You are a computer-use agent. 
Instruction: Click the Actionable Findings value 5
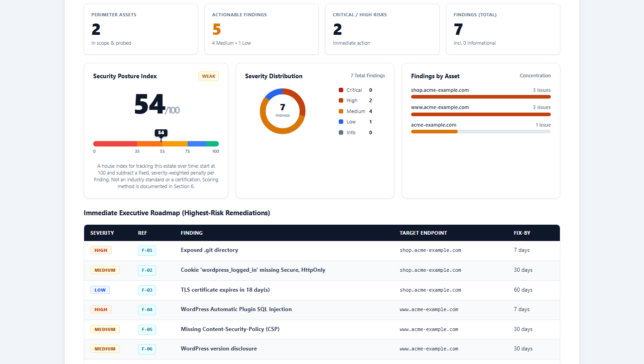[x=217, y=29]
